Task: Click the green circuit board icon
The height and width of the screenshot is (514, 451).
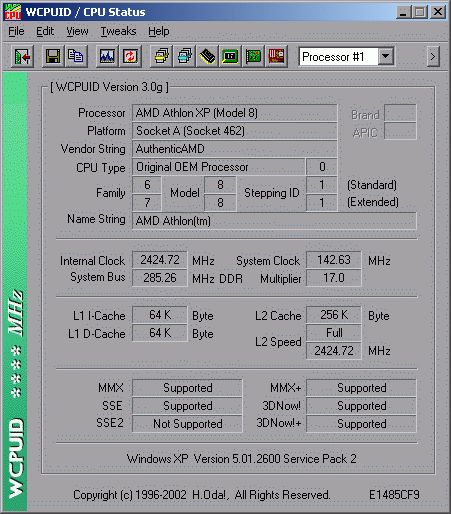Action: 253,57
